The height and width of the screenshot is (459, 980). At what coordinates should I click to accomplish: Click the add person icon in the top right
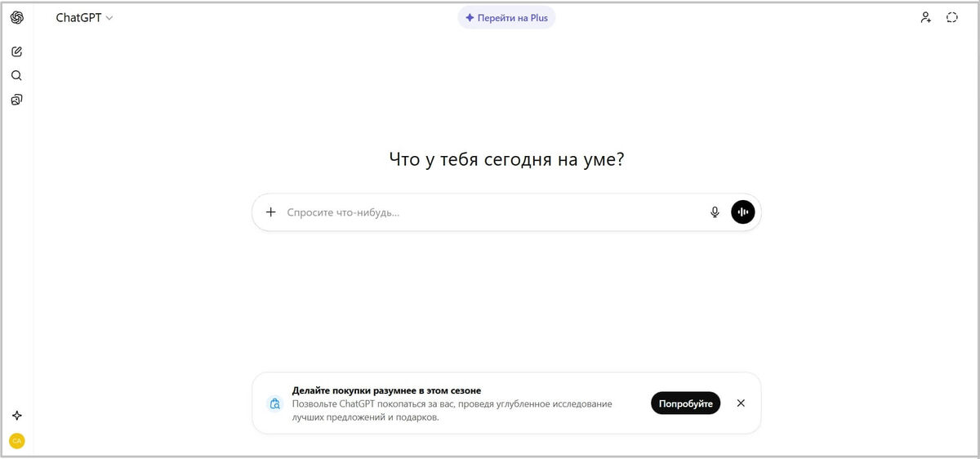(925, 17)
